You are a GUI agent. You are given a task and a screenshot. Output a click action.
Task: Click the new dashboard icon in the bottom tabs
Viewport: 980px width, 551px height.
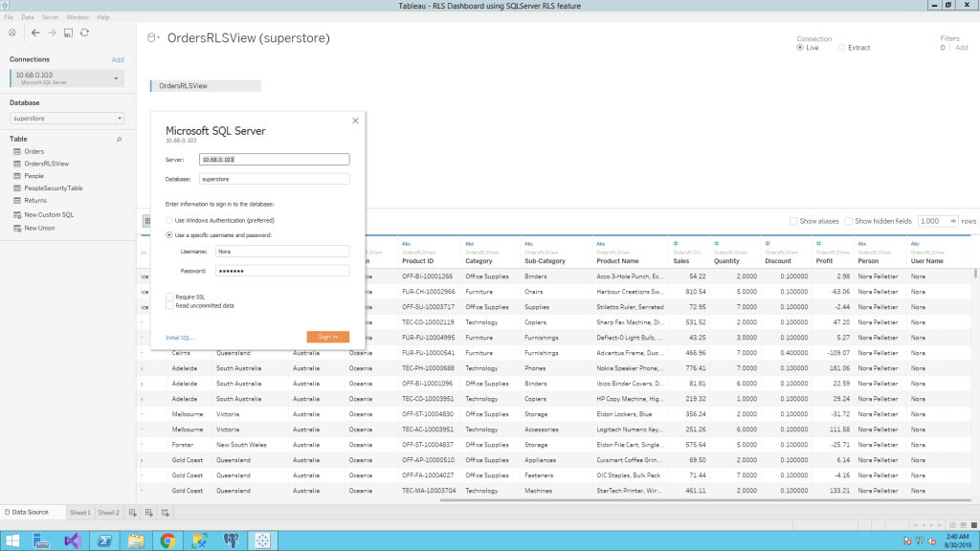click(x=149, y=513)
